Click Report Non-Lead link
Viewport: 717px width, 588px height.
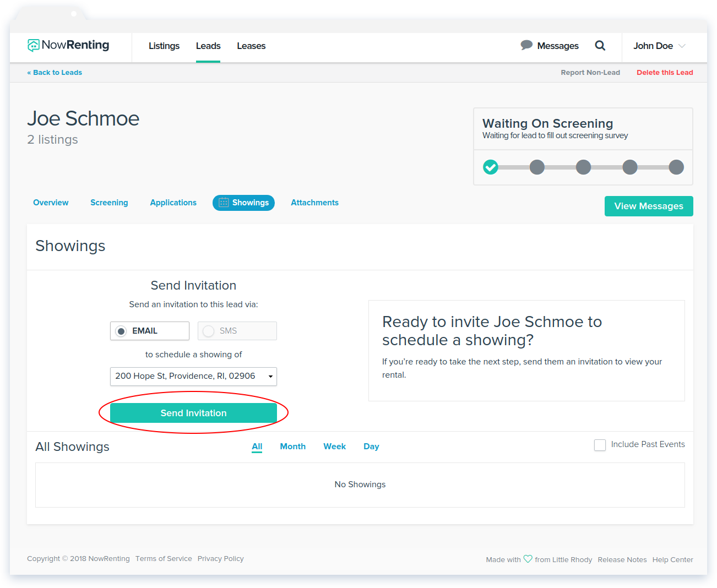coord(590,72)
